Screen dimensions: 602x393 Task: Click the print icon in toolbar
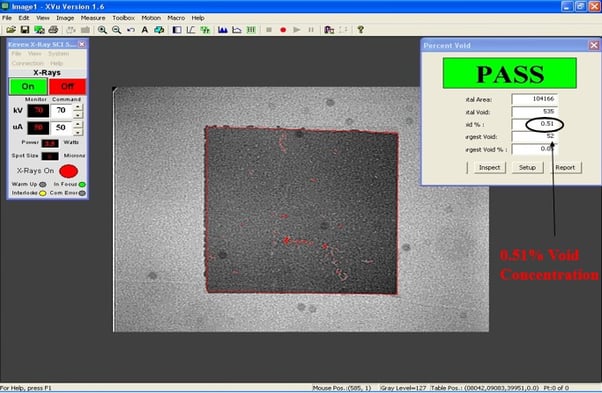(x=53, y=30)
